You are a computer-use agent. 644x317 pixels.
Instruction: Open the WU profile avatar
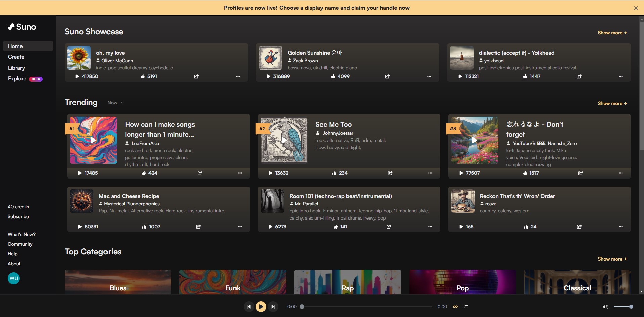coord(14,278)
